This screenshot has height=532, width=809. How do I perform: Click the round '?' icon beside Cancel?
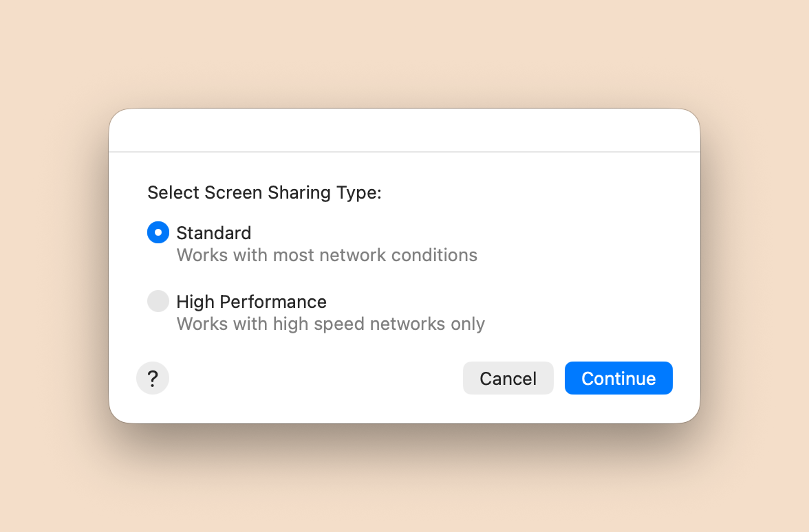(x=153, y=378)
